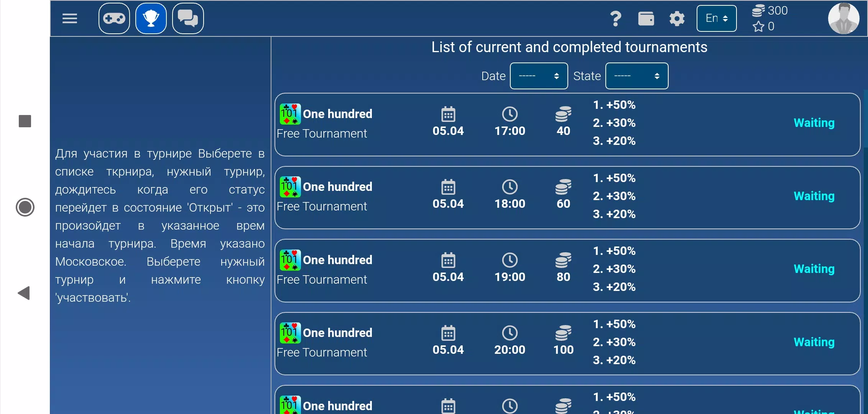The height and width of the screenshot is (414, 868).
Task: Click Waiting status on the 19:00 tournament
Action: [814, 268]
